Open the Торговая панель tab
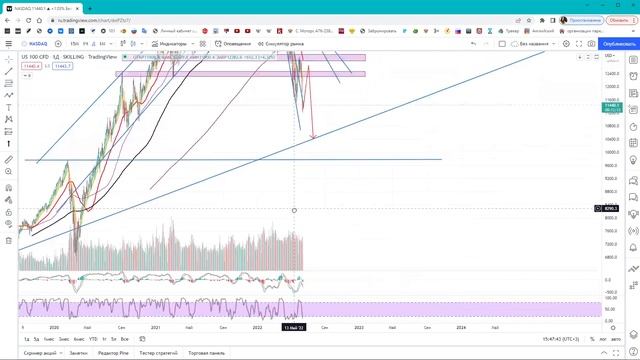 click(207, 353)
